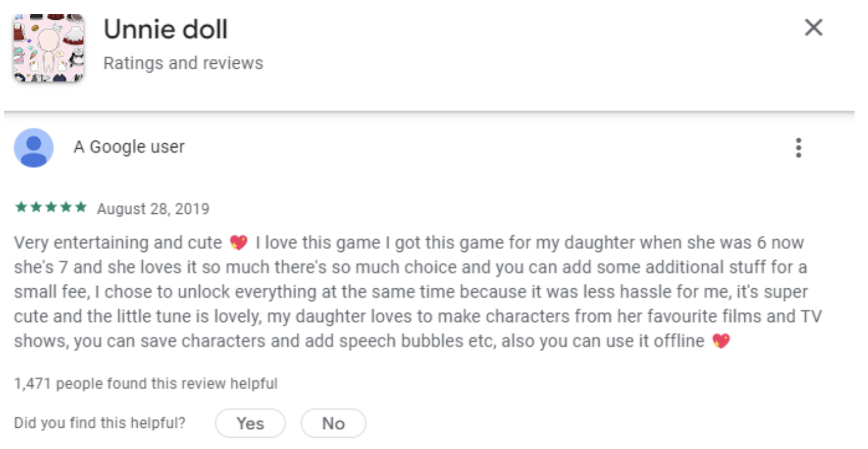
Task: Click the A Google user name
Action: tap(129, 147)
